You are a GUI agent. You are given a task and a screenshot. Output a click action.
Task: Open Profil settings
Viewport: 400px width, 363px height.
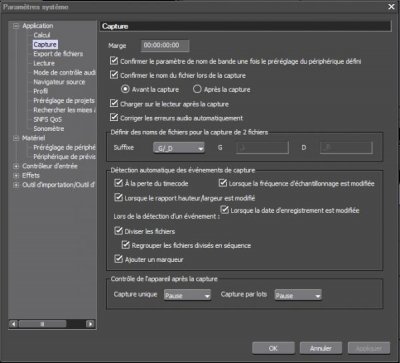click(41, 91)
